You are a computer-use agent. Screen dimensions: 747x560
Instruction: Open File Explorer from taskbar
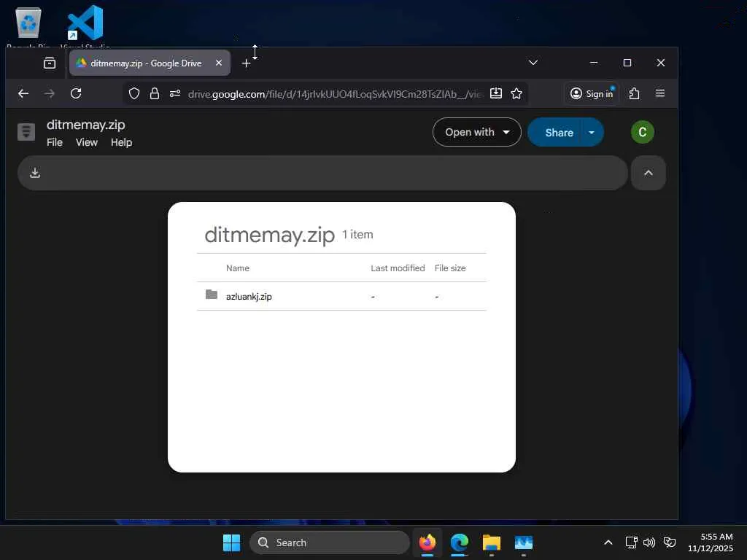click(x=491, y=542)
